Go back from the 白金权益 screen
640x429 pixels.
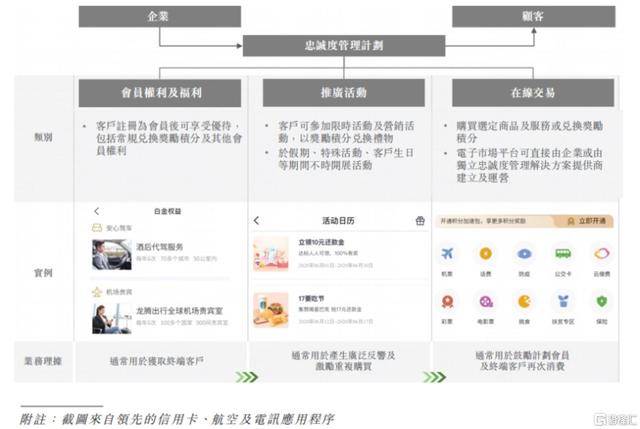[x=96, y=212]
